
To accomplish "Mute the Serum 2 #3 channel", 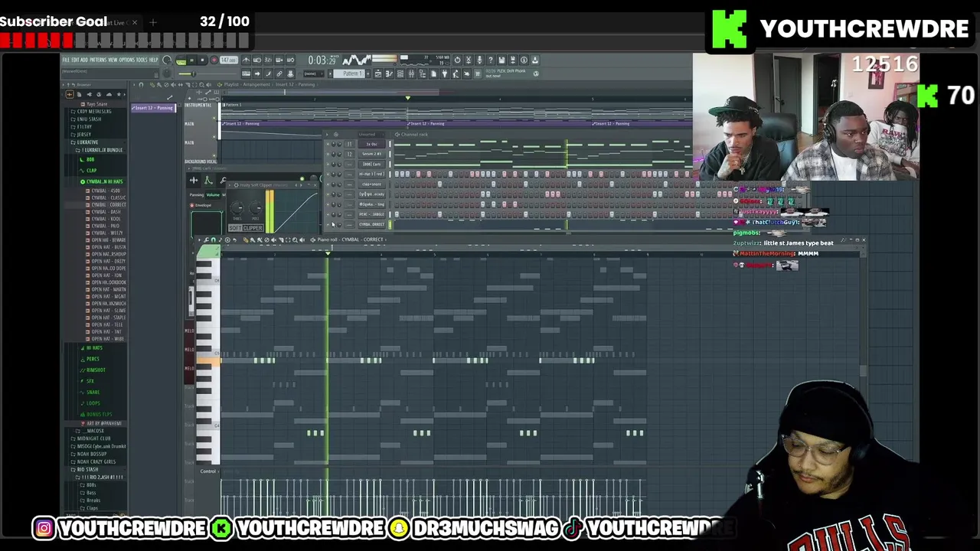I will tap(328, 154).
